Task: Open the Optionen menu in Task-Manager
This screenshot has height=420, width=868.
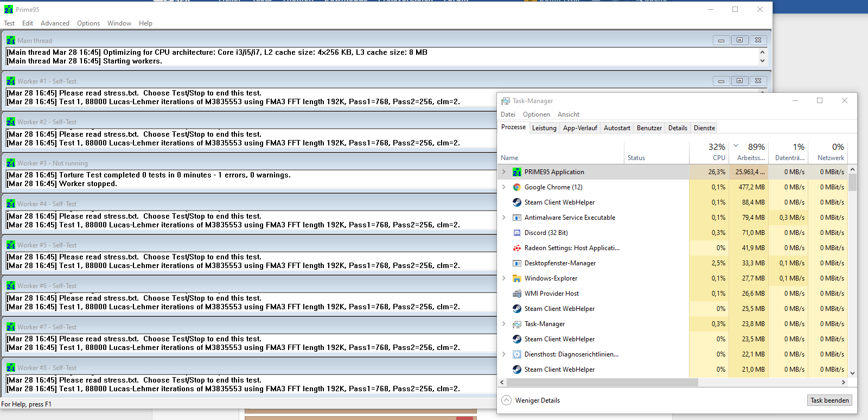Action: pos(537,114)
